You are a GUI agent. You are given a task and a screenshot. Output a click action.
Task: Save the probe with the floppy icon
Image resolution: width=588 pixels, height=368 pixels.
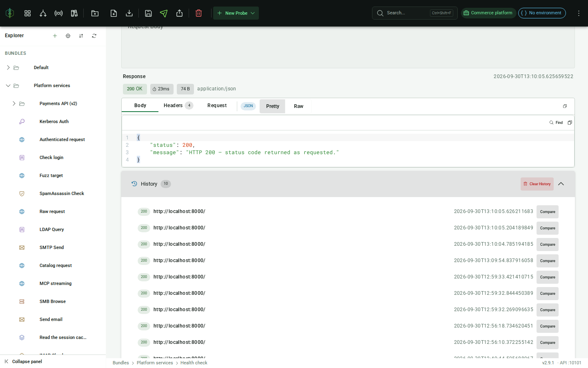click(148, 13)
